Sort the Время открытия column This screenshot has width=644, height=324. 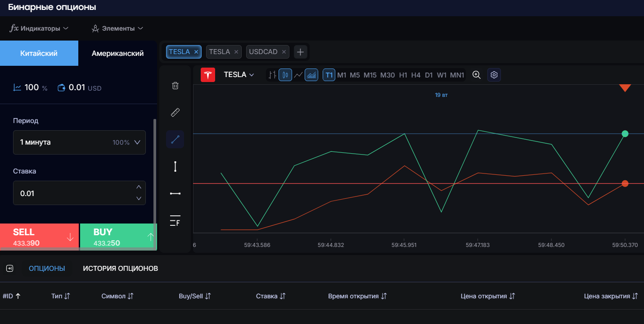pyautogui.click(x=384, y=296)
